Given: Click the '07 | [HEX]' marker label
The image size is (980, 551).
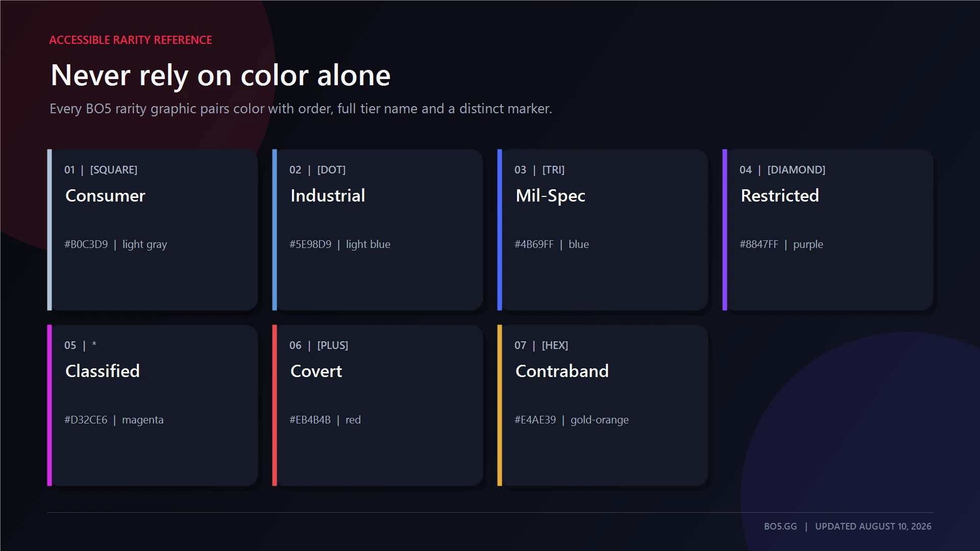Looking at the screenshot, I should coord(541,345).
